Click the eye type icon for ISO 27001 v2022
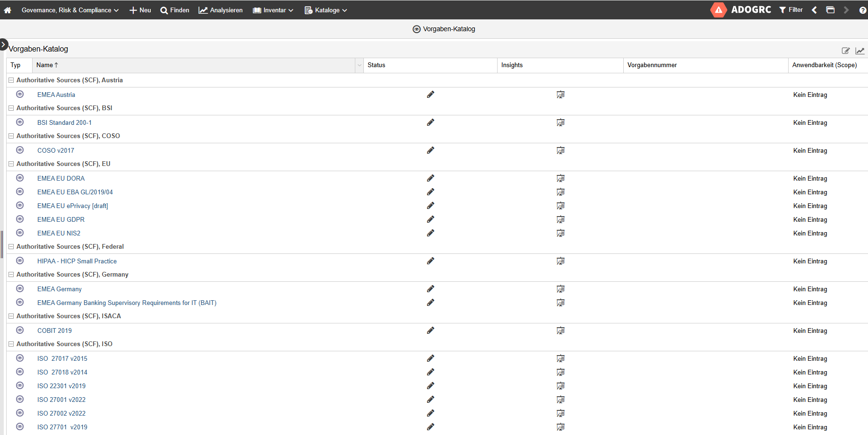This screenshot has width=868, height=435. point(20,400)
